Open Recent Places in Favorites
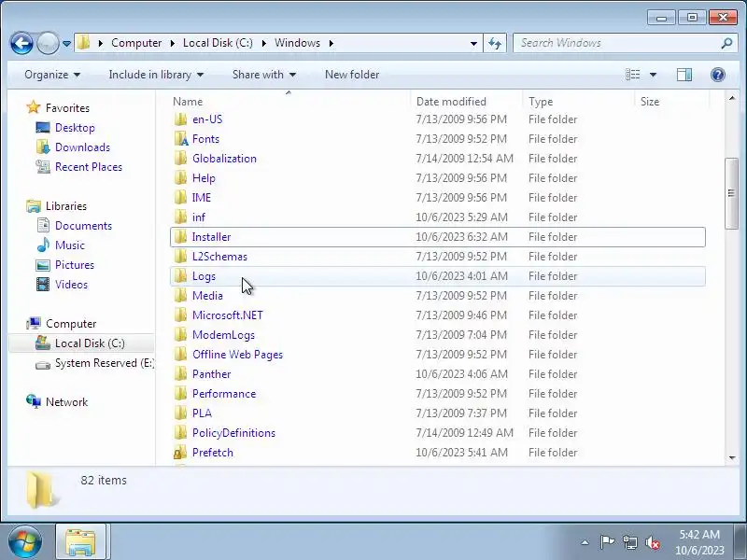 click(x=89, y=167)
